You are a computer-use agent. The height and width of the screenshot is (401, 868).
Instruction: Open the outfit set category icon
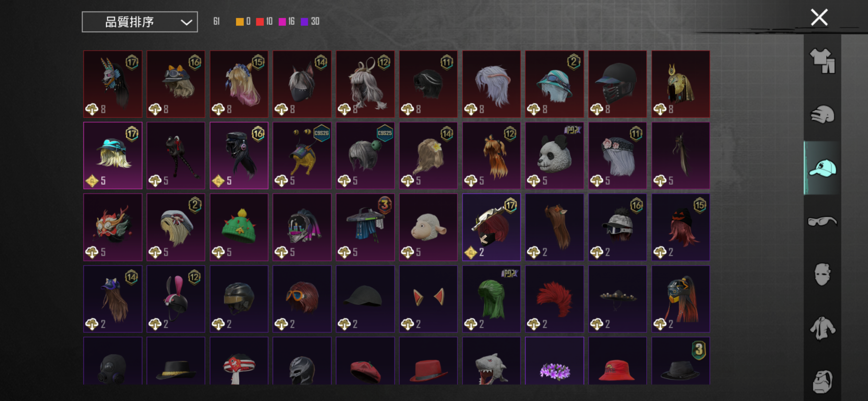[822, 61]
